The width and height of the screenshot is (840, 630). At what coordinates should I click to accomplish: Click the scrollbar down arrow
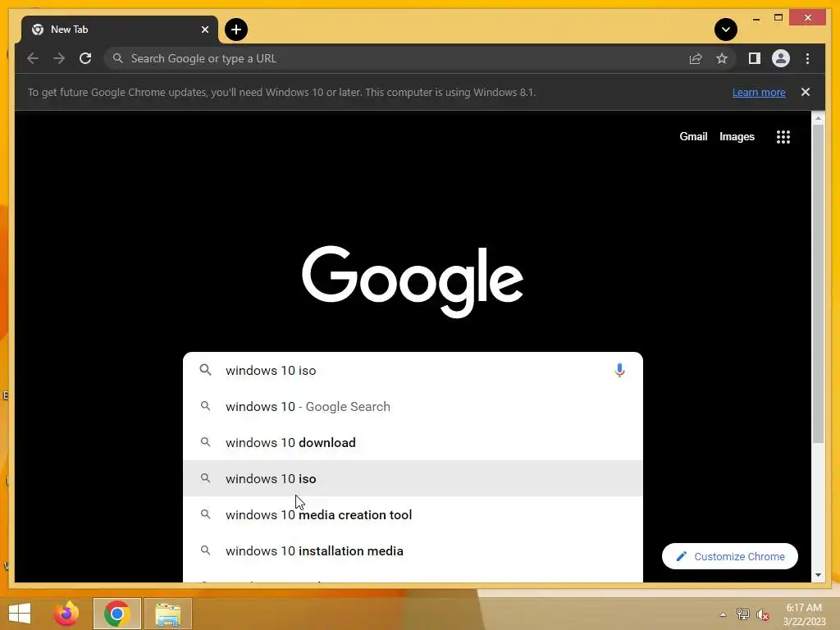[x=818, y=575]
